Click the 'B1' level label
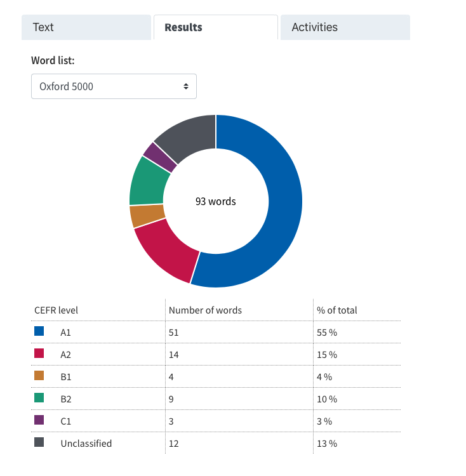466x476 pixels. tap(66, 377)
